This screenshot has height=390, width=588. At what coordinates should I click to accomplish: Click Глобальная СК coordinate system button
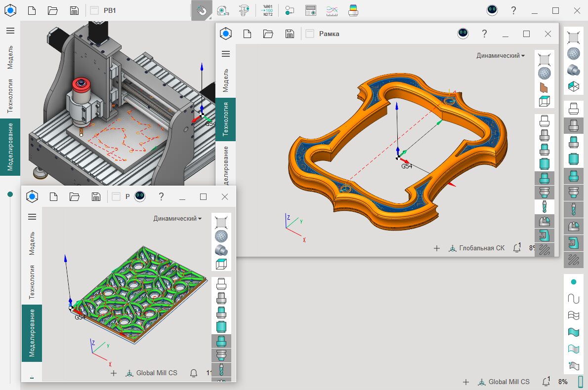pyautogui.click(x=477, y=248)
